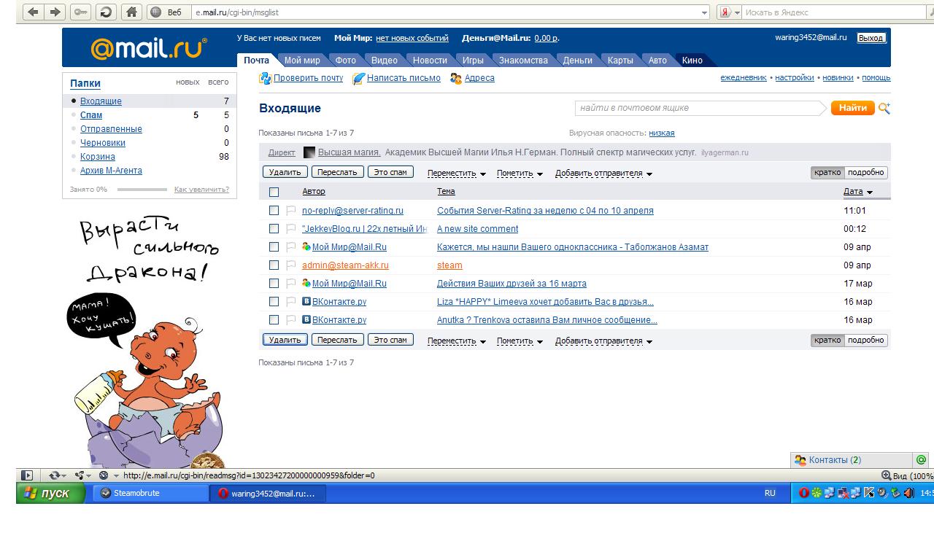Viewport: 934px width, 560px height.
Task: Click VKontakte icon in Anutka Trenkova row
Action: (306, 320)
